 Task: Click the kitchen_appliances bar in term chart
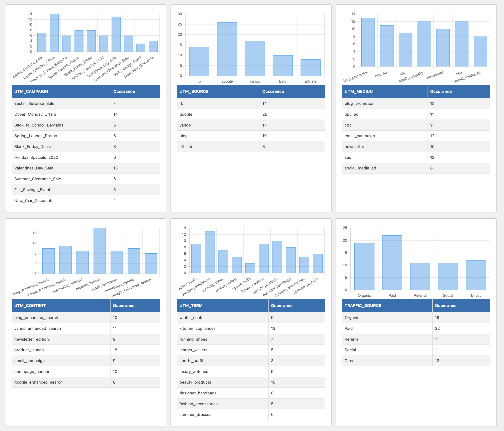pos(209,252)
